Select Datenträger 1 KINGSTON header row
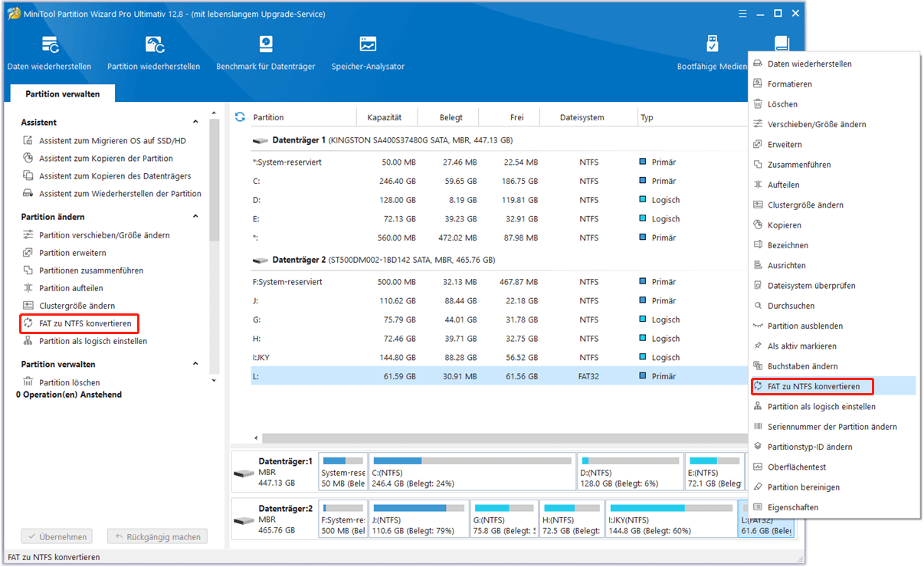The image size is (924, 567). click(x=499, y=141)
